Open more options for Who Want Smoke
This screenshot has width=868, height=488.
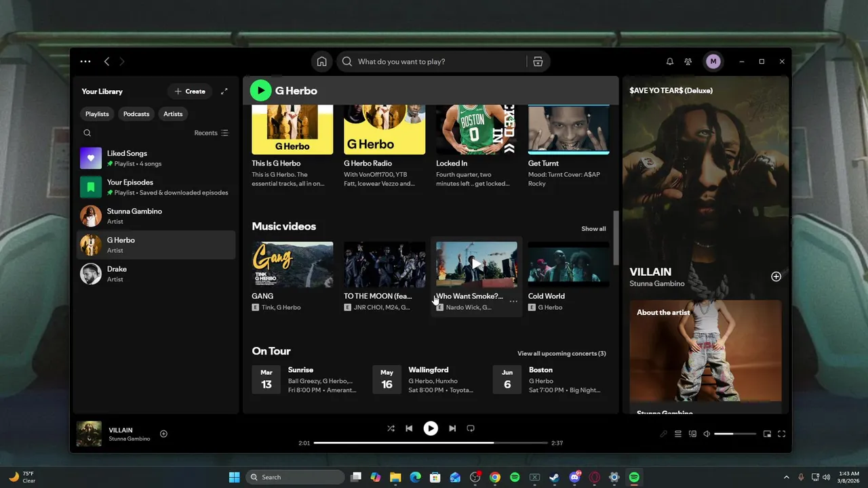click(x=513, y=302)
